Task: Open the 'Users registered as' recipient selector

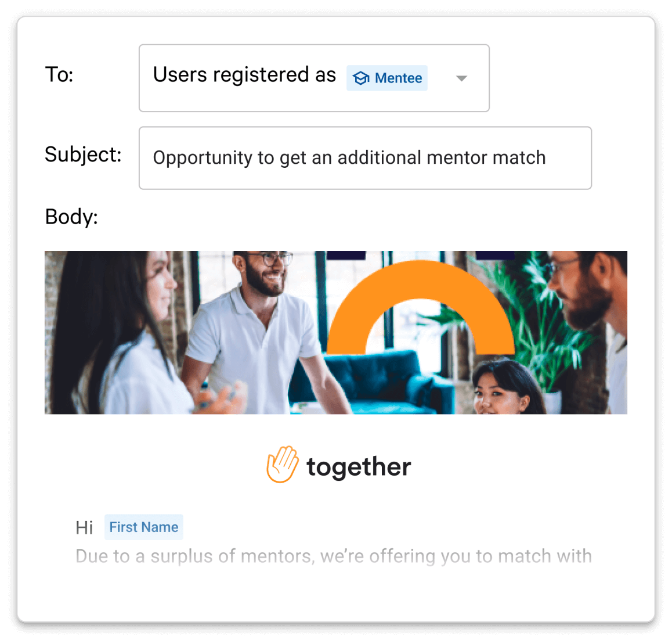Action: 314,78
